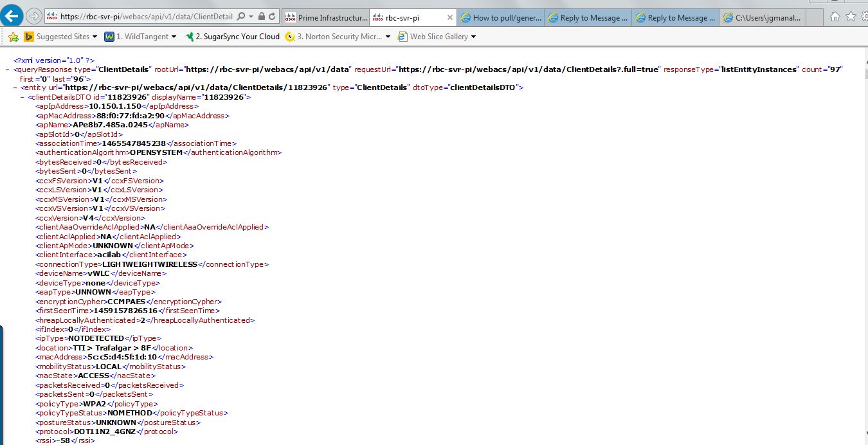Click the Home icon
The width and height of the screenshot is (868, 445).
pos(835,17)
